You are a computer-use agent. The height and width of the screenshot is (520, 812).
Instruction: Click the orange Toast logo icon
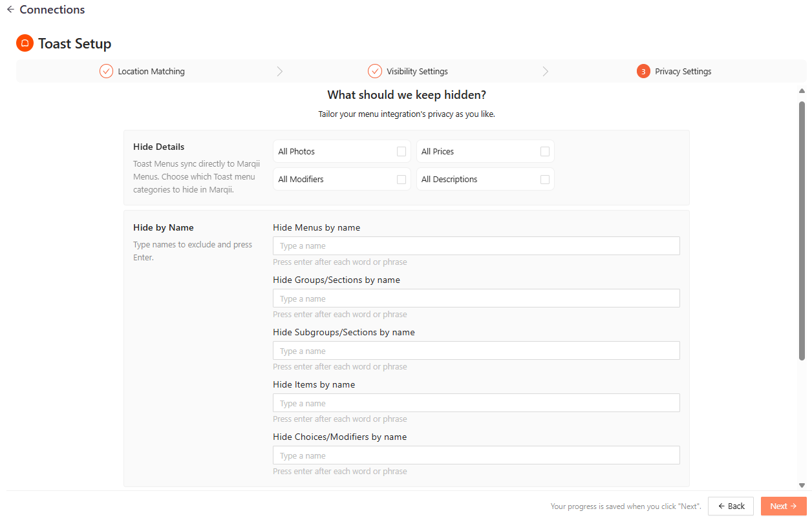pyautogui.click(x=25, y=43)
